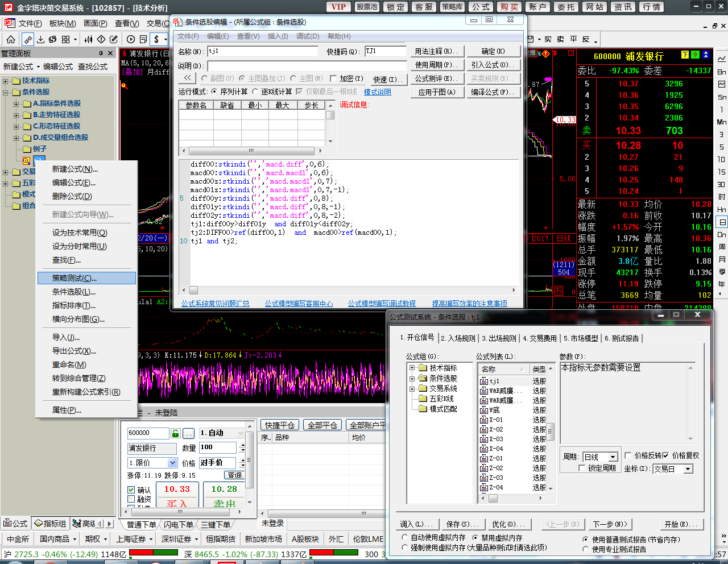Select 使用专业测试报告 radio option
The height and width of the screenshot is (564, 728).
(586, 549)
